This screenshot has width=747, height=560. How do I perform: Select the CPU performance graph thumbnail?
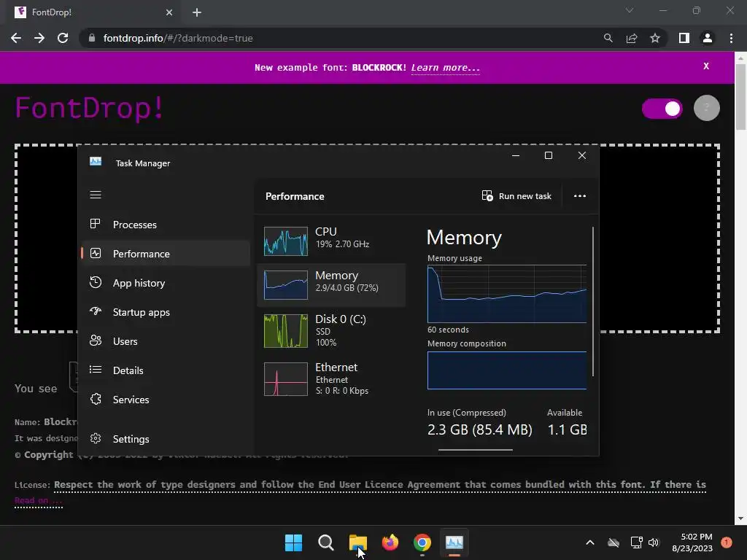click(x=286, y=241)
